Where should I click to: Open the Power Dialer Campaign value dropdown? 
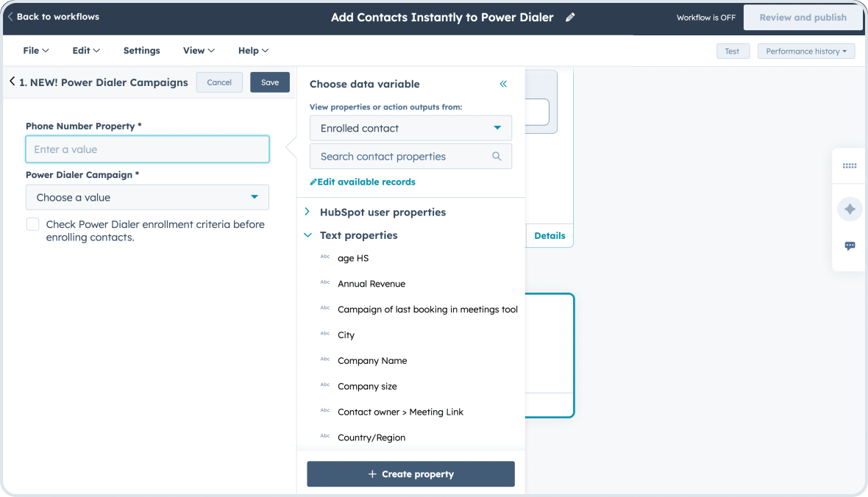(x=147, y=197)
